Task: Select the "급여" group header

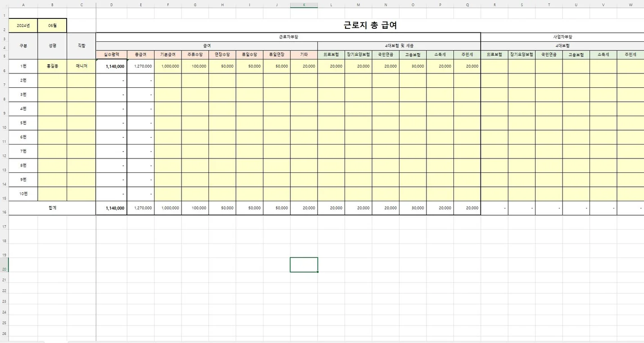Action: pyautogui.click(x=207, y=46)
